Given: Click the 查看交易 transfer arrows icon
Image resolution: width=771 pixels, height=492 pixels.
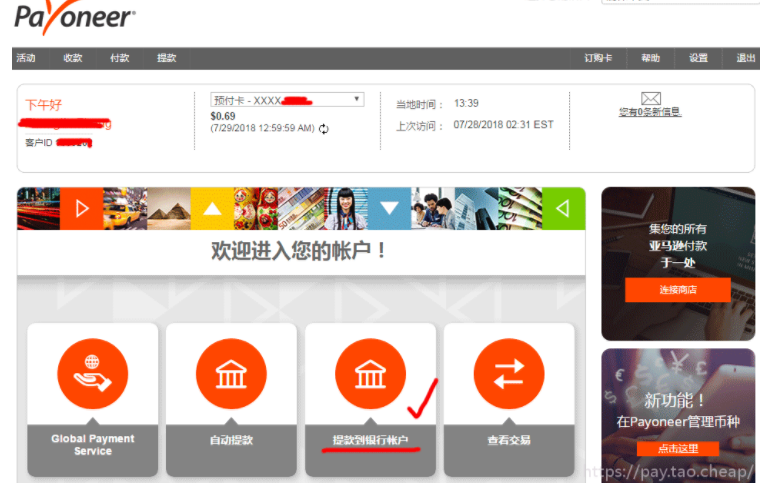Looking at the screenshot, I should pos(509,374).
